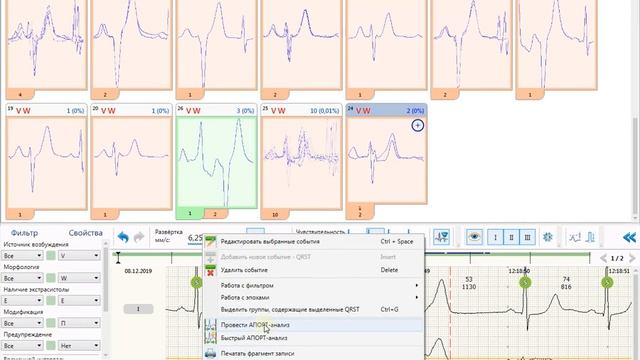Open the V source dropdown

click(79, 256)
